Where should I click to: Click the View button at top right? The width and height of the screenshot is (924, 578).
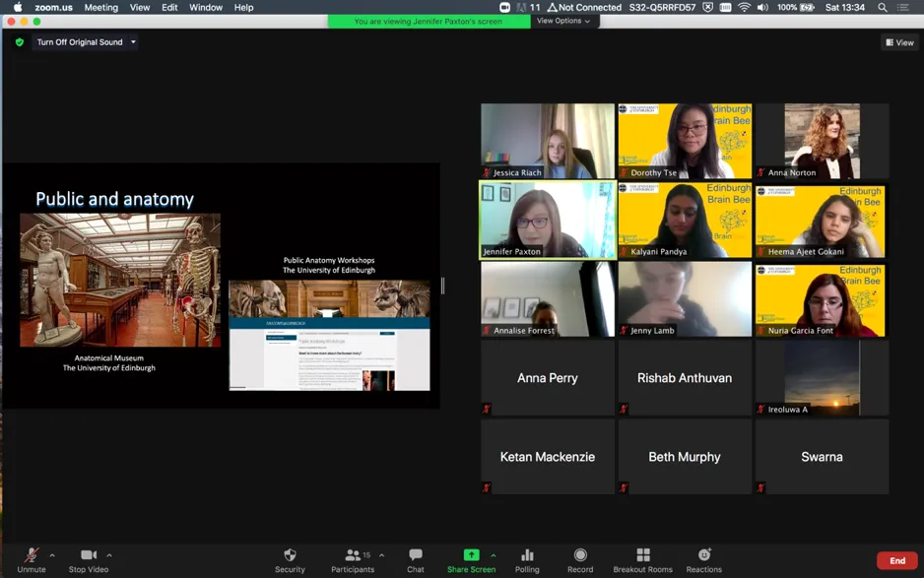[x=899, y=42]
